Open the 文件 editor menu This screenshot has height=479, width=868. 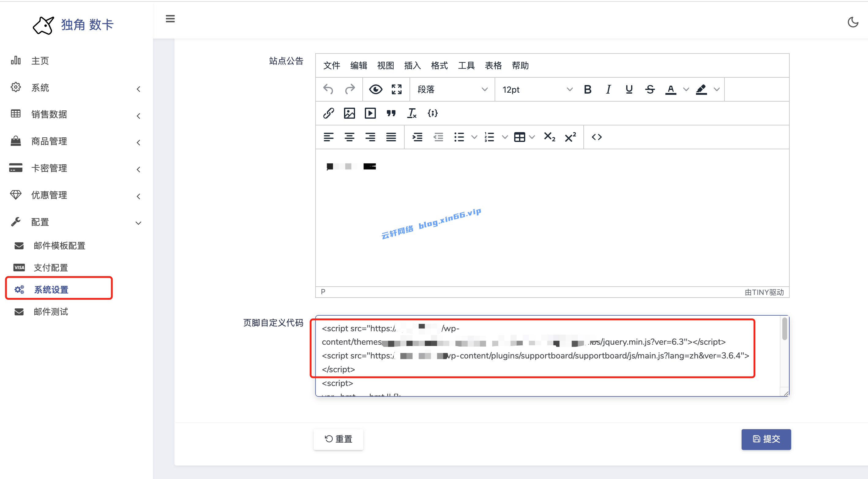click(x=331, y=66)
